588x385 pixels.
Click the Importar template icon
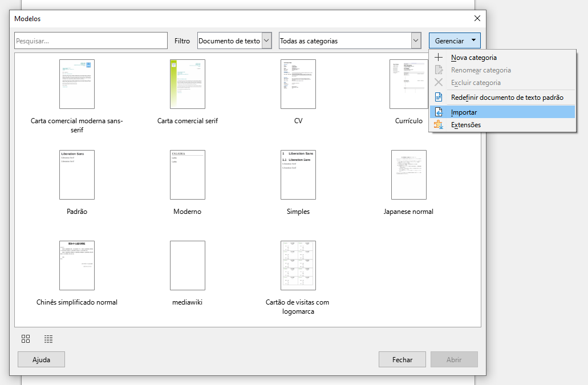click(x=438, y=112)
